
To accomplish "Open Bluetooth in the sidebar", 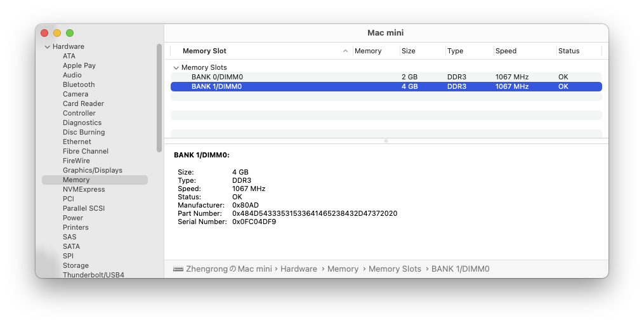I will (x=79, y=84).
